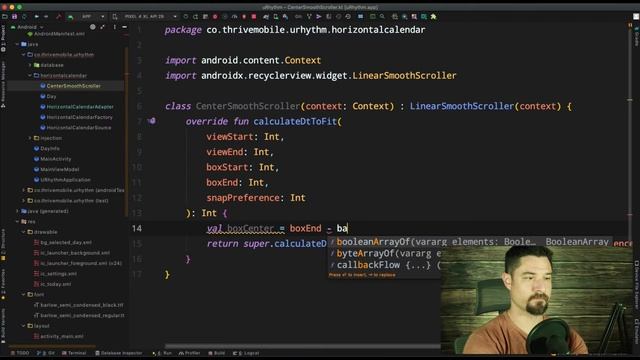The width and height of the screenshot is (640, 360).
Task: Open the Profiler tool window
Action: pyautogui.click(x=189, y=353)
